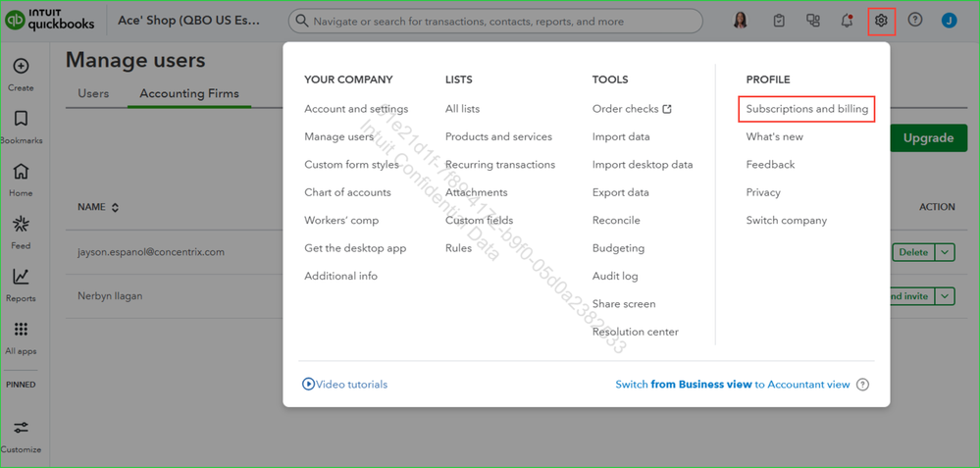This screenshot has width=980, height=468.
Task: Click the Settings gear icon
Action: tap(881, 20)
